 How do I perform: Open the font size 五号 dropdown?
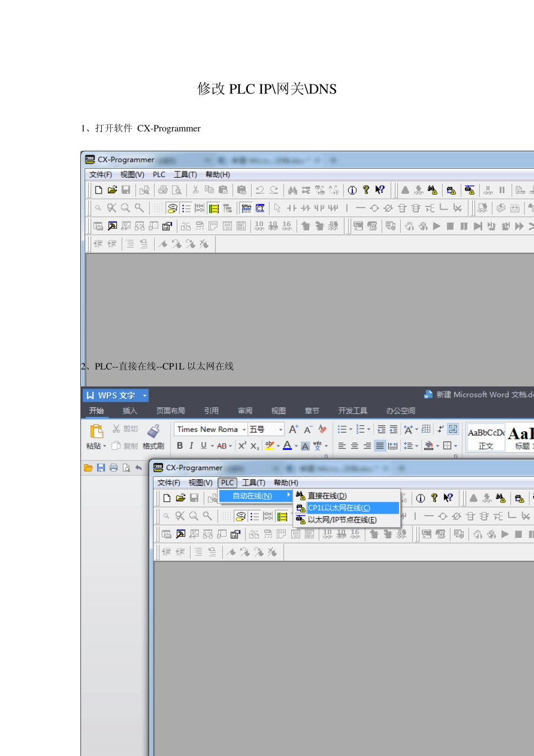(x=280, y=429)
